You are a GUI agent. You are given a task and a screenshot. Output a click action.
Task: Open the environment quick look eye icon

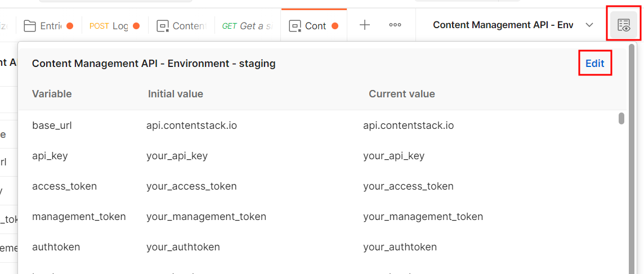[x=624, y=25]
